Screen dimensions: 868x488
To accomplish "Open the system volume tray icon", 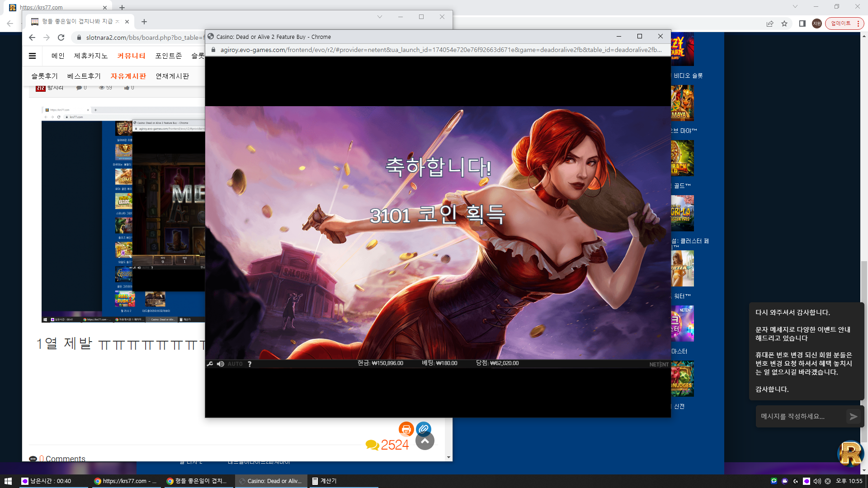I will coord(817,481).
